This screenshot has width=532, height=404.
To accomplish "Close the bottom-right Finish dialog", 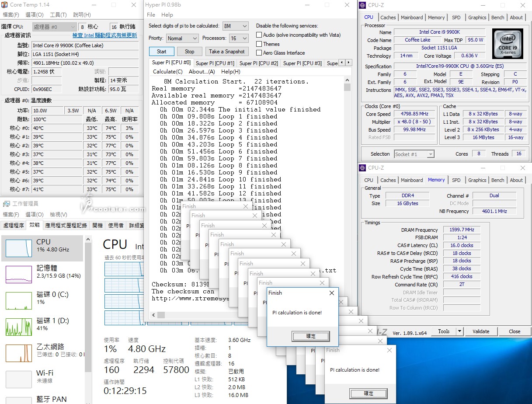I will tap(389, 350).
